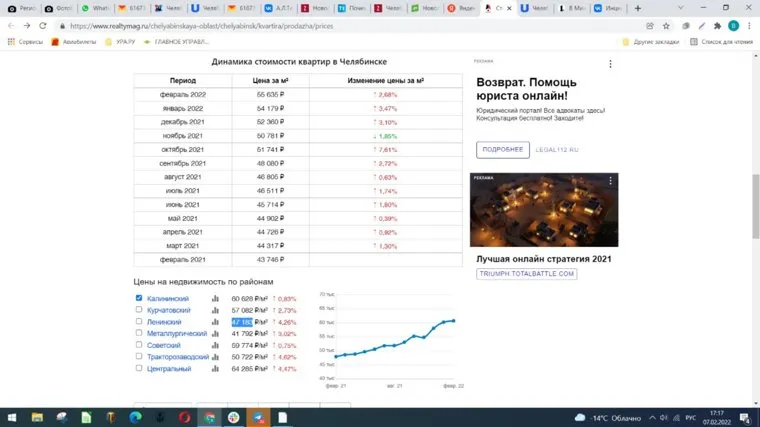Enable the Курчатовский district checkbox
The width and height of the screenshot is (760, 427).
[139, 310]
